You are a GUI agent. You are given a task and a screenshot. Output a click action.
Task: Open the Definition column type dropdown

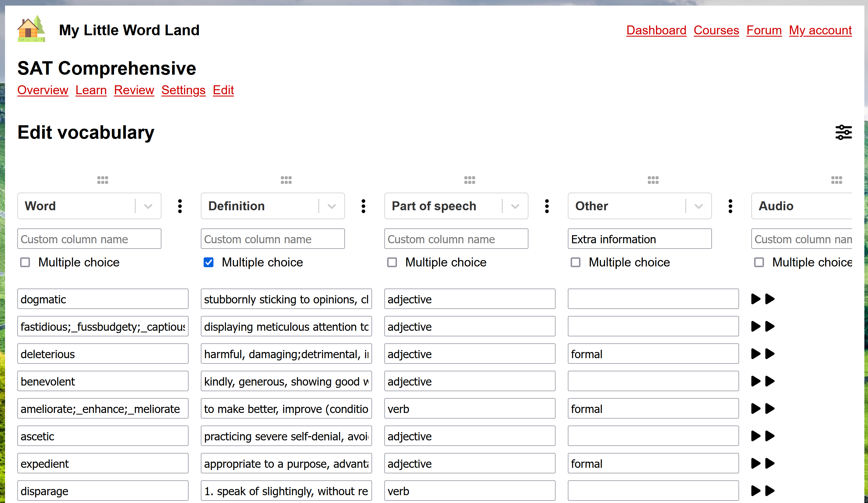[273, 206]
